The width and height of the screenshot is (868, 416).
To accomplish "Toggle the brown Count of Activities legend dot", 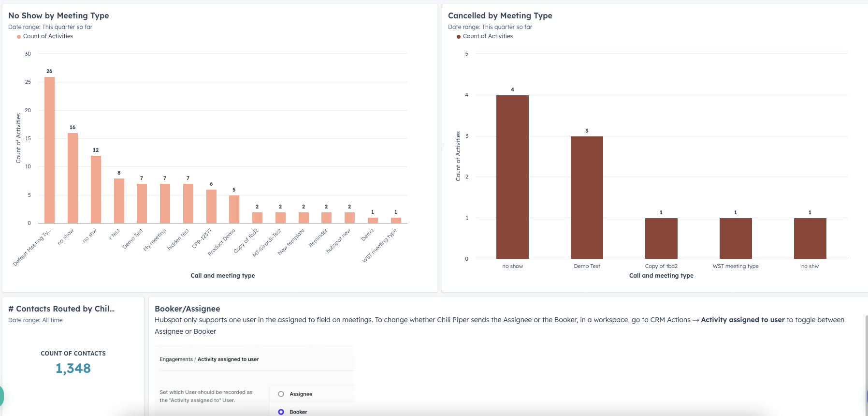I will [x=459, y=37].
